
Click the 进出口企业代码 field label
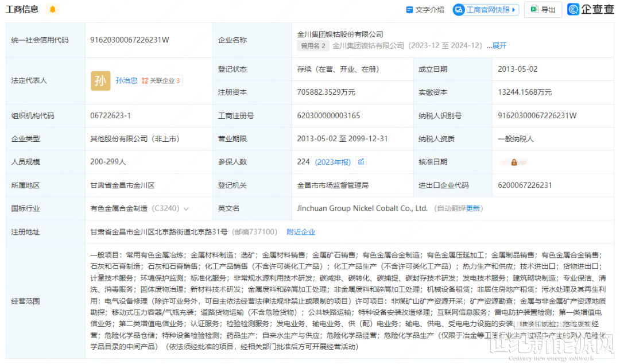[444, 185]
